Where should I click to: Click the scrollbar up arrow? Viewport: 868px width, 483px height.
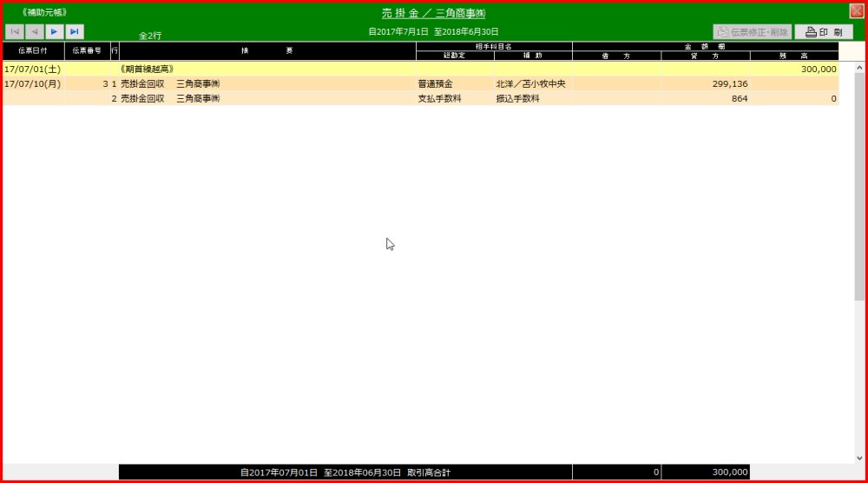click(859, 67)
